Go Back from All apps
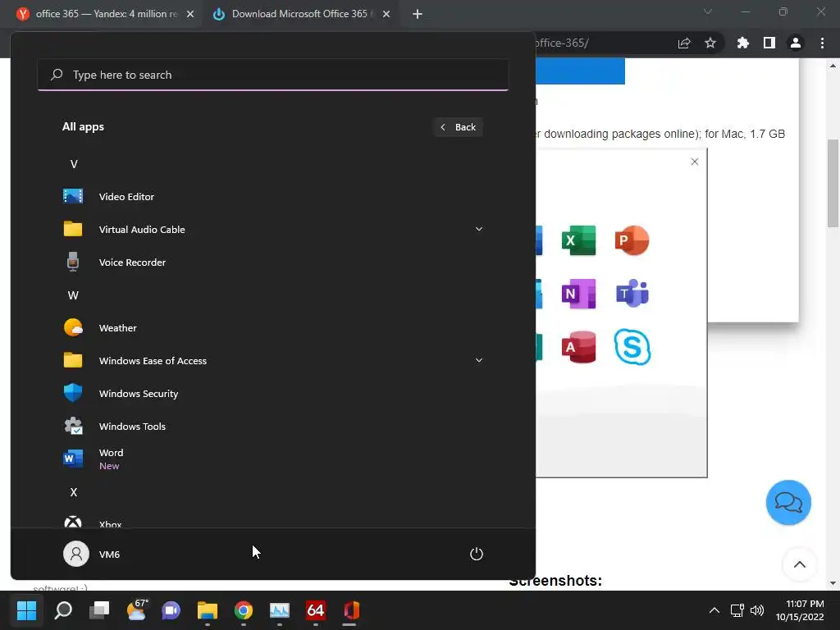 coord(458,127)
